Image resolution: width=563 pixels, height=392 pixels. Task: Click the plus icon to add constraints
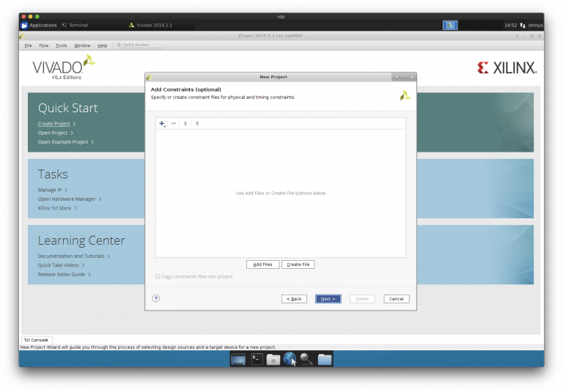tap(162, 124)
